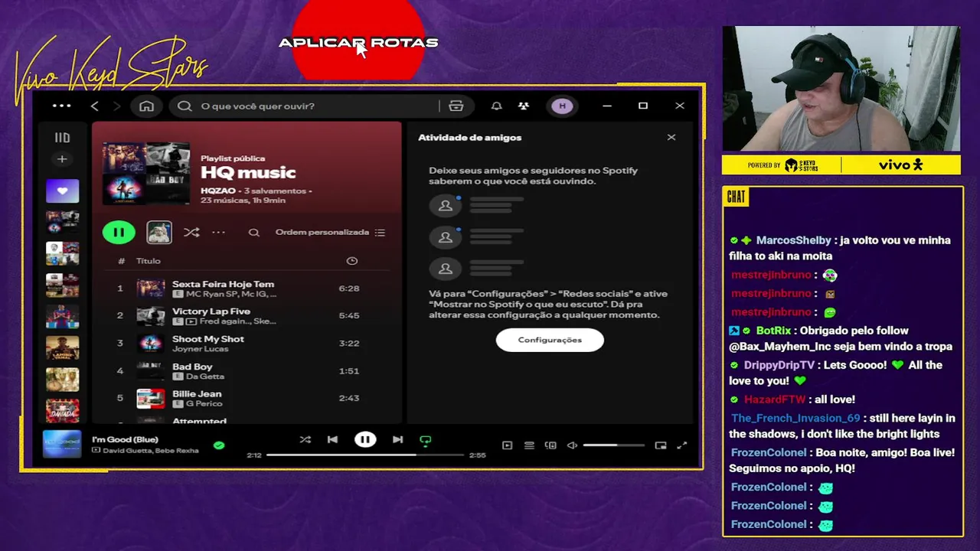Viewport: 980px width, 551px height.
Task: Seek on the song progress bar
Action: (x=365, y=455)
